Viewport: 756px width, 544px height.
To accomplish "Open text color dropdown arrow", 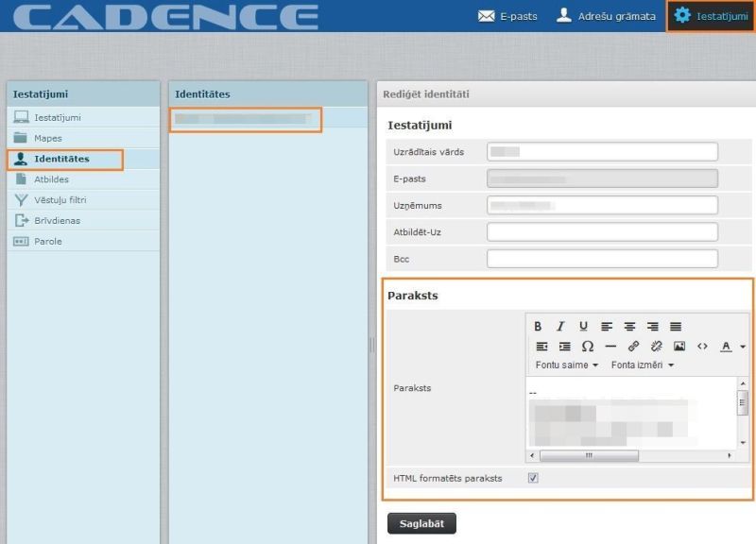I will pos(743,347).
